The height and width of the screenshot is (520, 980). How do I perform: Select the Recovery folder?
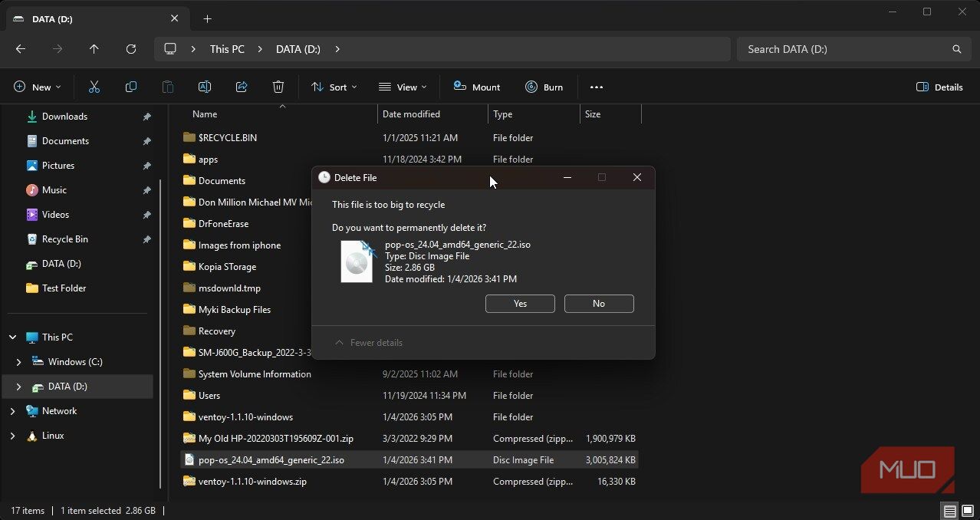tap(216, 331)
